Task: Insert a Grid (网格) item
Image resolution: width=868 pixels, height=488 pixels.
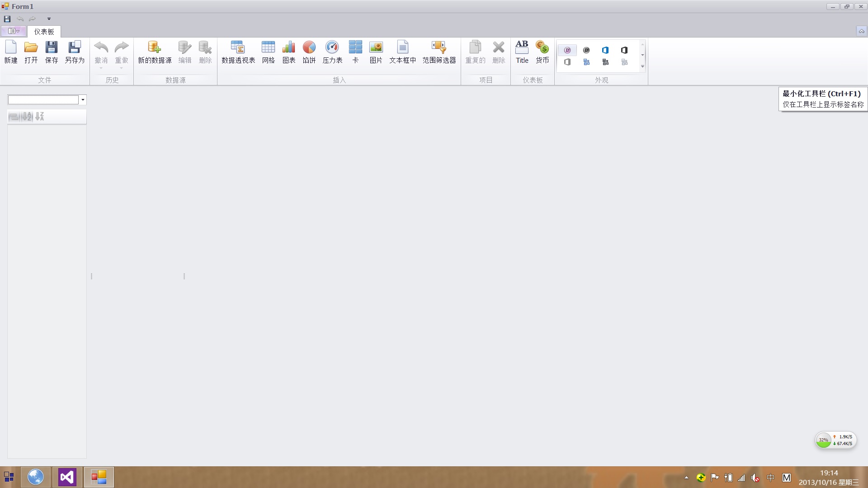Action: click(x=268, y=52)
